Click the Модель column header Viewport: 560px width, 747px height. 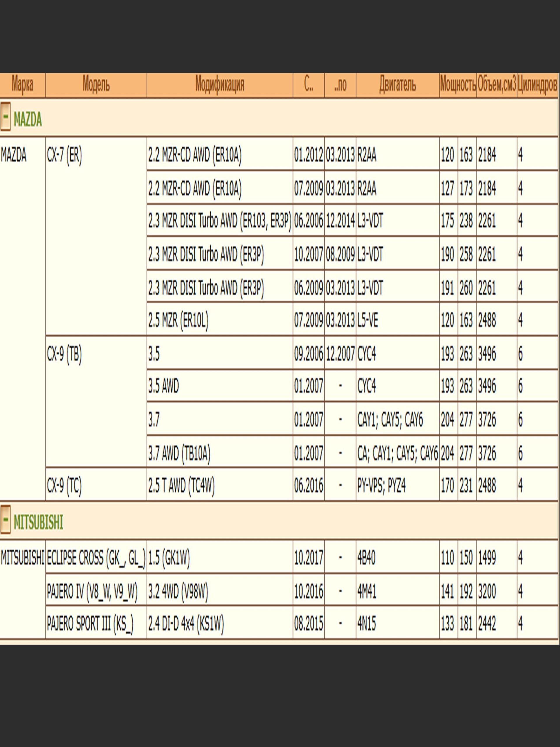(x=96, y=85)
